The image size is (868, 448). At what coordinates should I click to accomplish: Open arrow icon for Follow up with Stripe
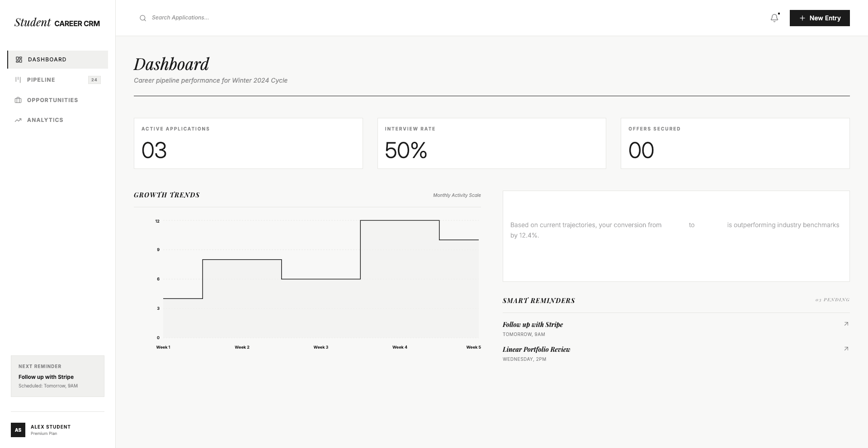click(846, 324)
